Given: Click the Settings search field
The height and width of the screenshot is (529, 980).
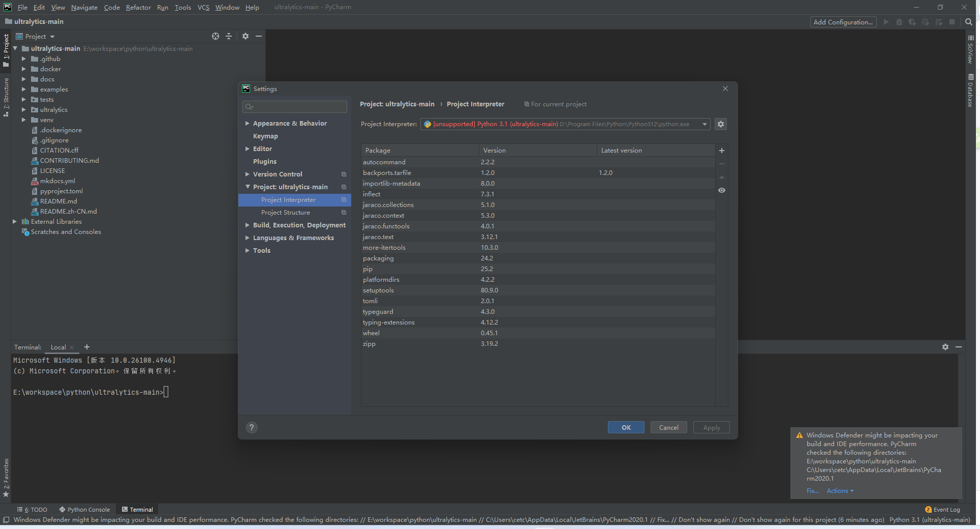Looking at the screenshot, I should coord(295,107).
